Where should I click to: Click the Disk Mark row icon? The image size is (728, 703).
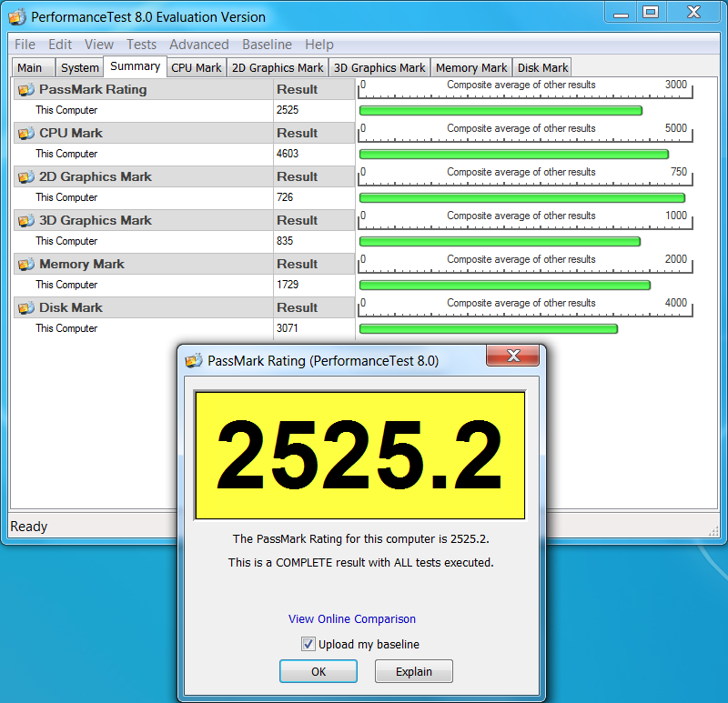tap(26, 307)
